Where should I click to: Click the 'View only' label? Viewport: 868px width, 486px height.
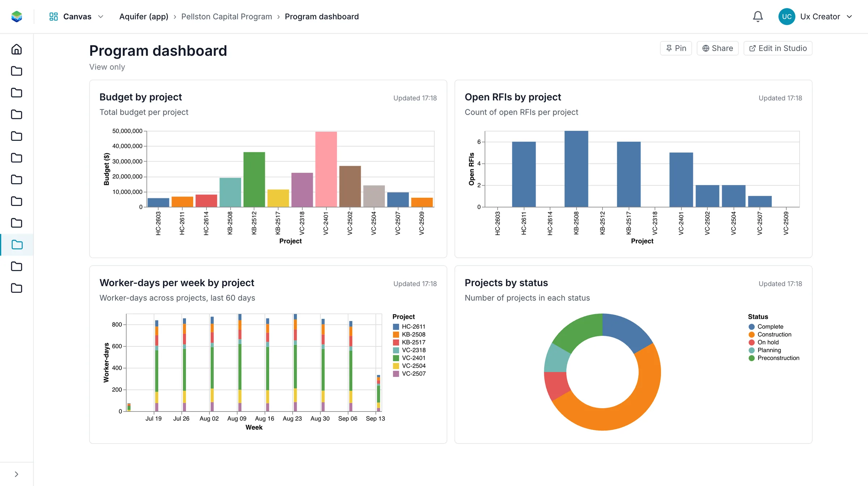pos(107,67)
